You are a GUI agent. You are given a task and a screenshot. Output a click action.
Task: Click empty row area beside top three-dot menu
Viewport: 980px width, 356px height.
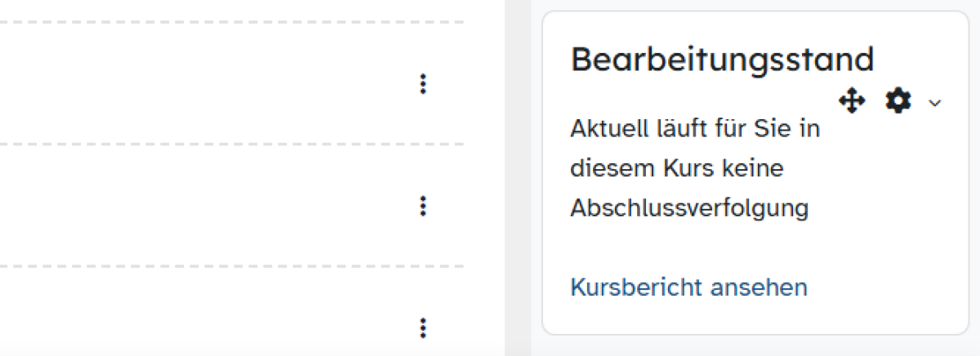(204, 84)
